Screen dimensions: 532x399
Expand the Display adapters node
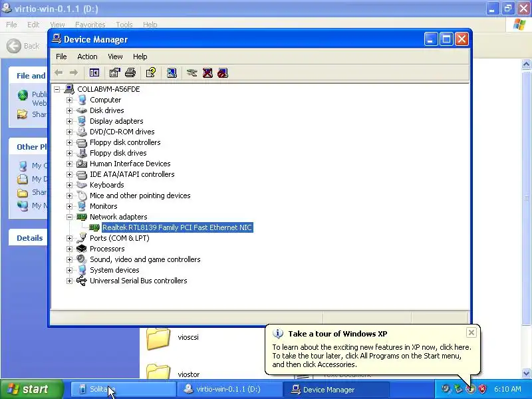pos(69,121)
